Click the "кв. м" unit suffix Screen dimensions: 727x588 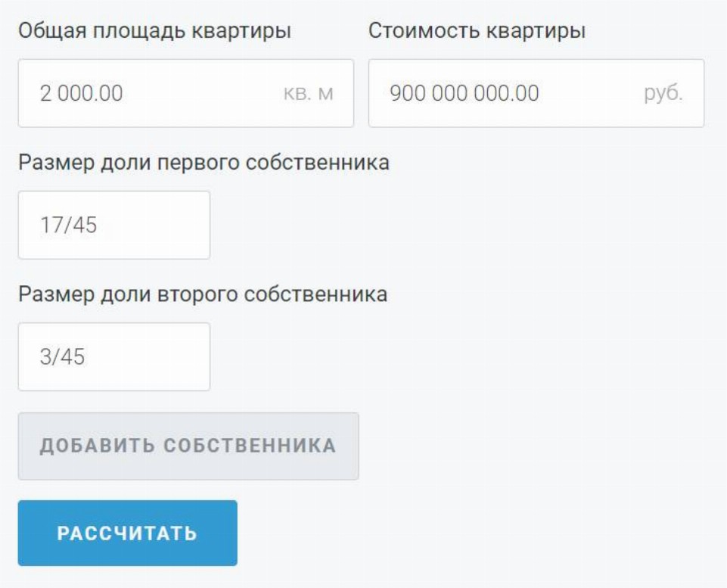(309, 94)
